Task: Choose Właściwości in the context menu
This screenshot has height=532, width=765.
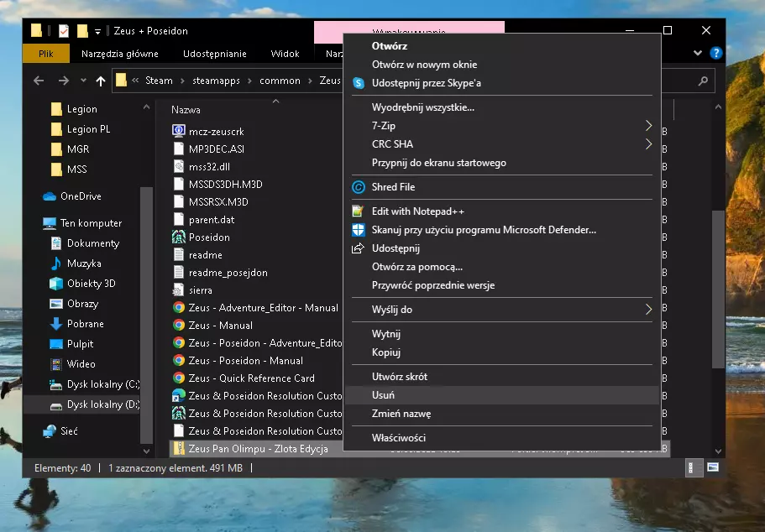Action: [x=399, y=438]
